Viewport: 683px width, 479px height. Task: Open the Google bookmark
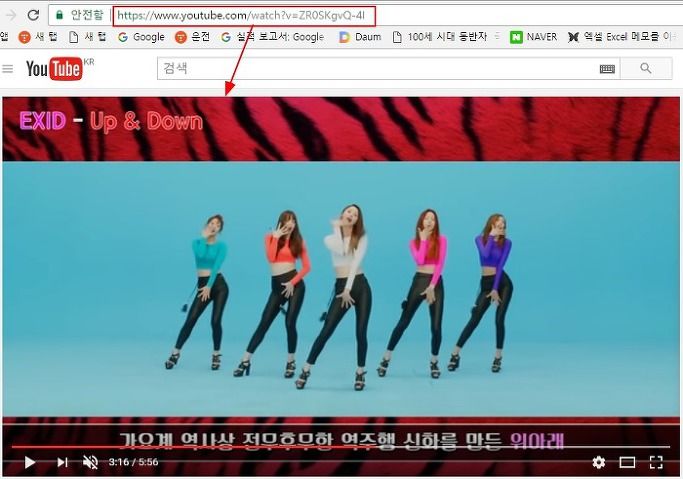click(x=141, y=37)
